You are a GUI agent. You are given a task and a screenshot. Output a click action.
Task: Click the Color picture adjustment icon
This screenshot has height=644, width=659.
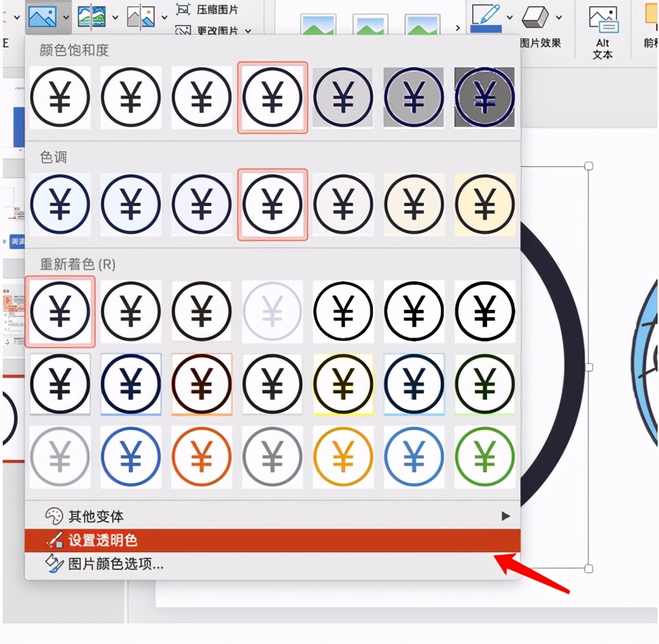pos(41,16)
